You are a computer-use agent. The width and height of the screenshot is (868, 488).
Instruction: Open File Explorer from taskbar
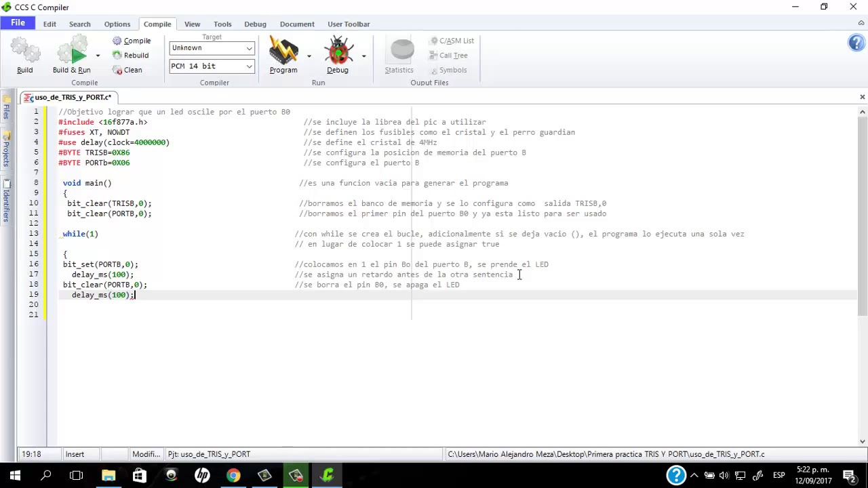pos(108,475)
